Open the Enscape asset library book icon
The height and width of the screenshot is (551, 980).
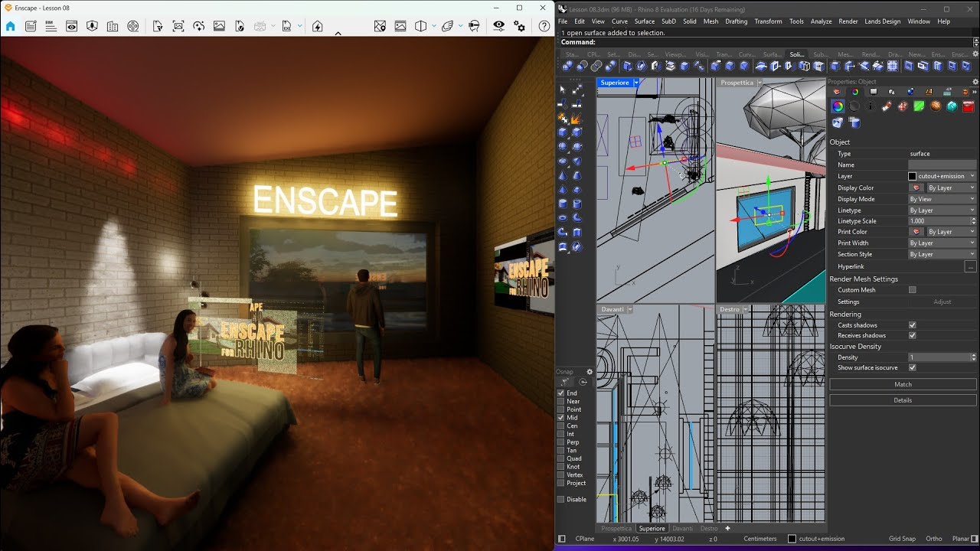(x=112, y=26)
